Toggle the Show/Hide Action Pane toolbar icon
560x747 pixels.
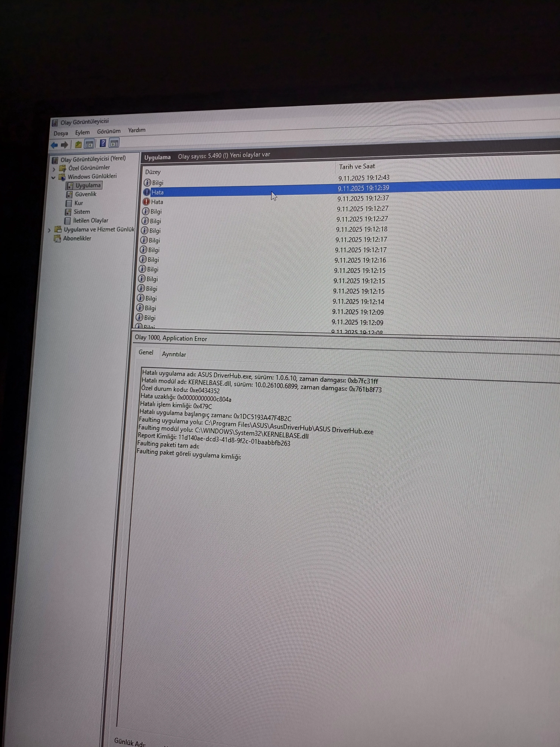[114, 143]
